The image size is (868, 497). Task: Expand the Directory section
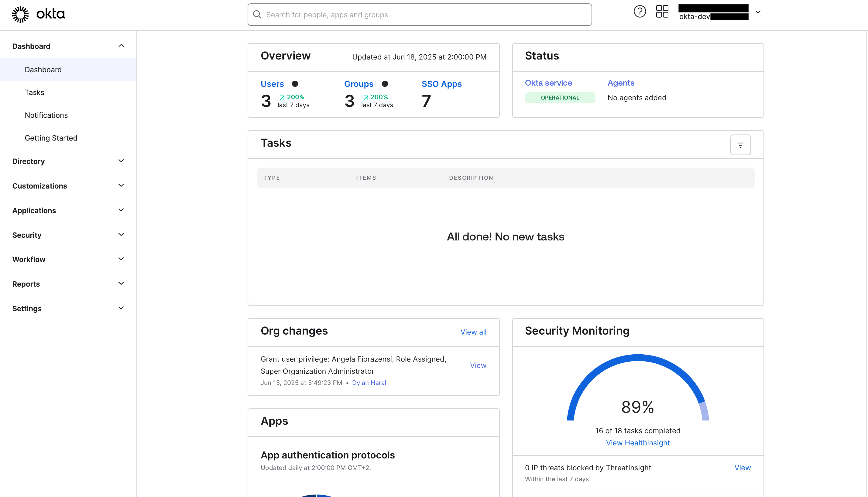[x=68, y=161]
